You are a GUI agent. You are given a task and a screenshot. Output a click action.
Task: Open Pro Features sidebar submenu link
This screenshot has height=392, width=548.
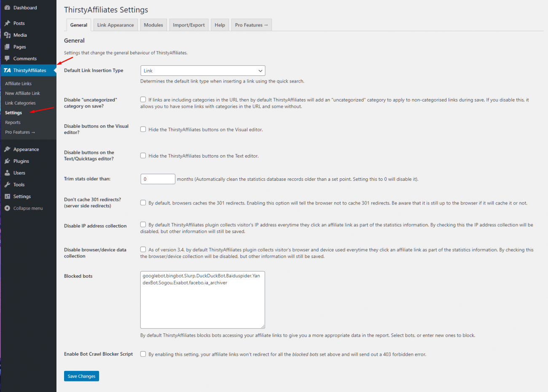(x=20, y=132)
